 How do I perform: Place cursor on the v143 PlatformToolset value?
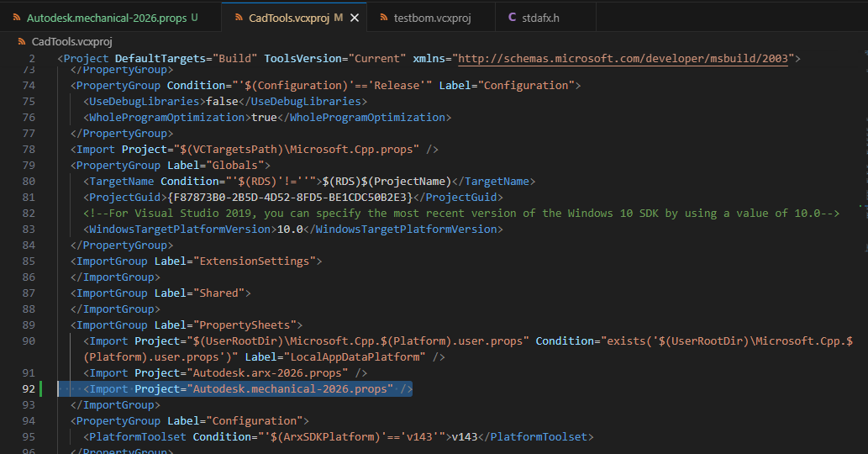(x=465, y=436)
